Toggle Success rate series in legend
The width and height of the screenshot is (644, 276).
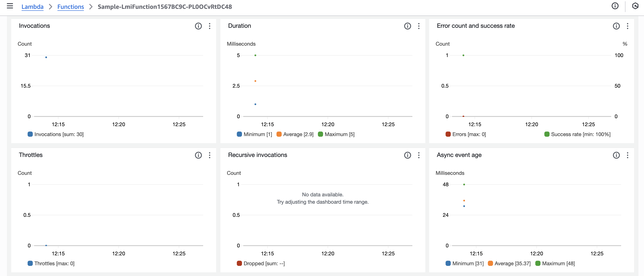point(577,134)
